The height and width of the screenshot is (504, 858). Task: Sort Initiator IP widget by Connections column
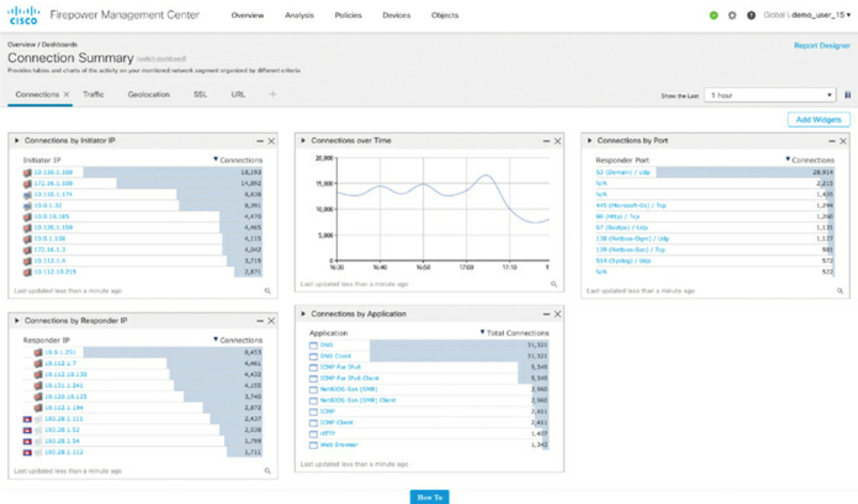click(238, 160)
